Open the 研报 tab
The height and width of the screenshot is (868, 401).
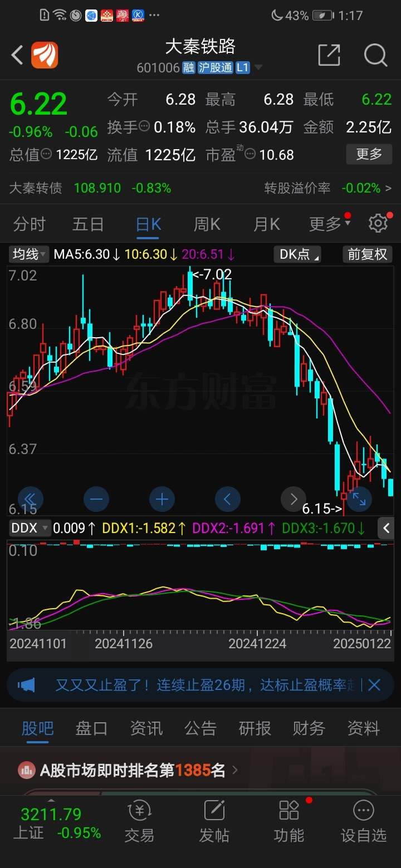255,728
